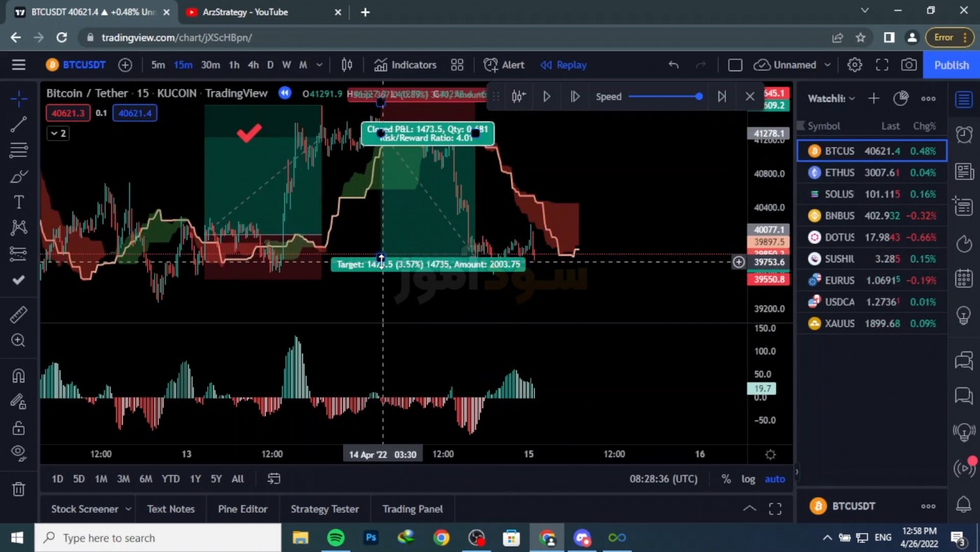Image resolution: width=980 pixels, height=552 pixels.
Task: Set range to 1D
Action: pyautogui.click(x=57, y=479)
